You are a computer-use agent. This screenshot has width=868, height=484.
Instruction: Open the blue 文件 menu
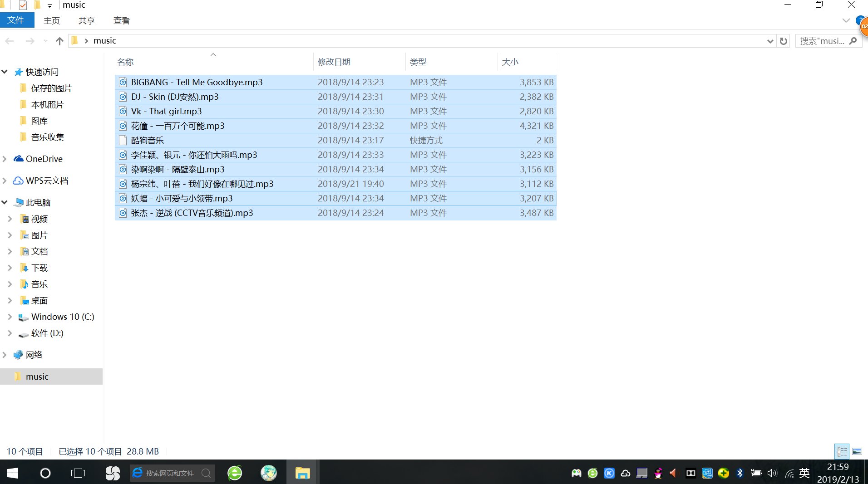[17, 20]
